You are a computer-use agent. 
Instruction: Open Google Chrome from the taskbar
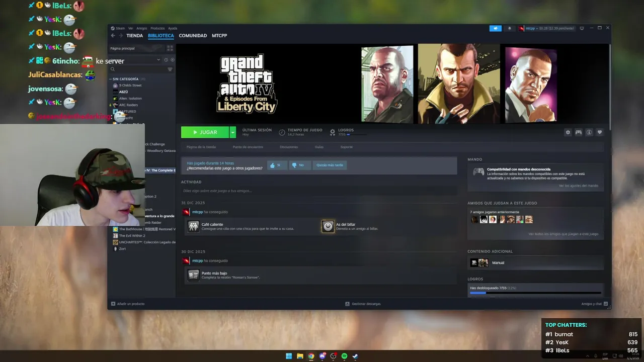311,356
